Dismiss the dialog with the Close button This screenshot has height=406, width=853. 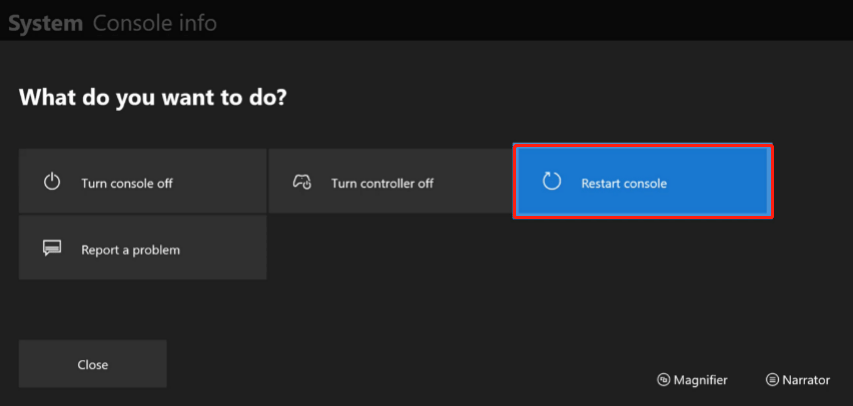(x=92, y=364)
